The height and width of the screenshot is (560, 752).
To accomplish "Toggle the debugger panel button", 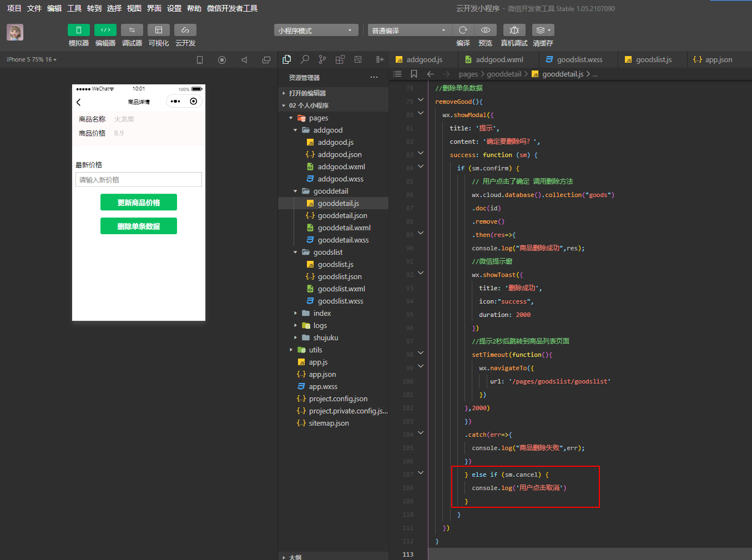I will coord(132,30).
